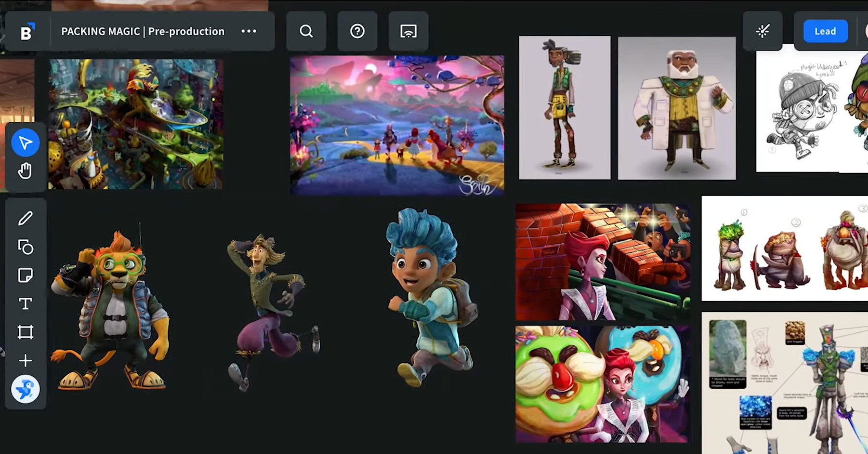Select the text tool
Image resolution: width=868 pixels, height=454 pixels.
[25, 304]
